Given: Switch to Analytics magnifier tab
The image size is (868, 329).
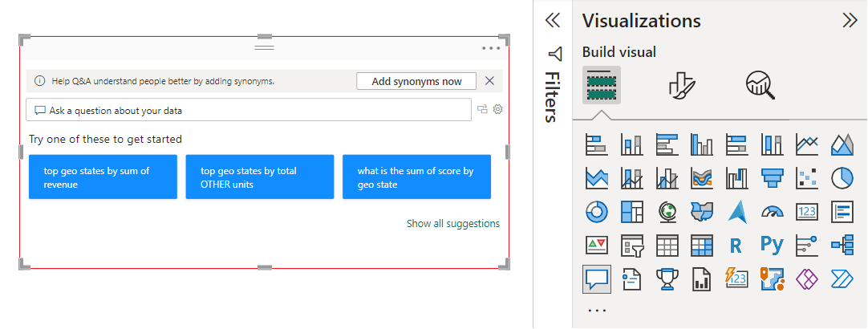Looking at the screenshot, I should [760, 85].
